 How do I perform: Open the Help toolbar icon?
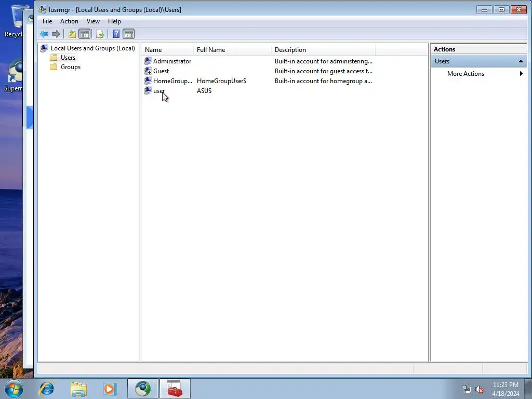[116, 34]
